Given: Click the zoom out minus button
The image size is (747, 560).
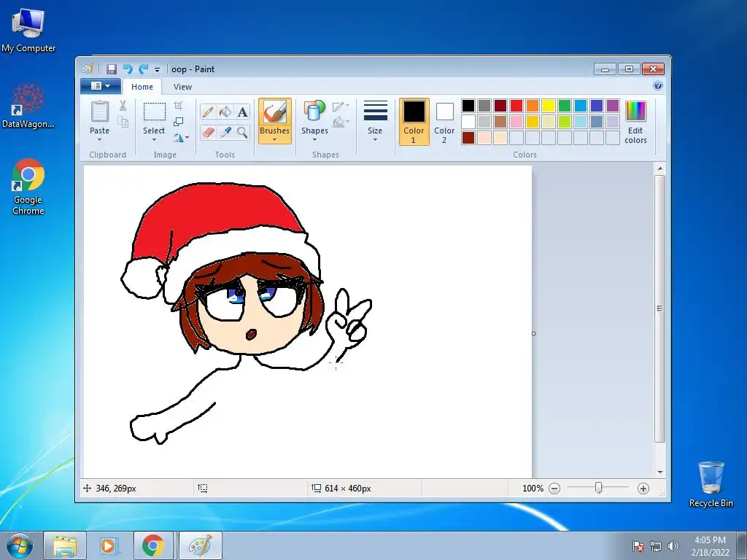Looking at the screenshot, I should pyautogui.click(x=554, y=488).
